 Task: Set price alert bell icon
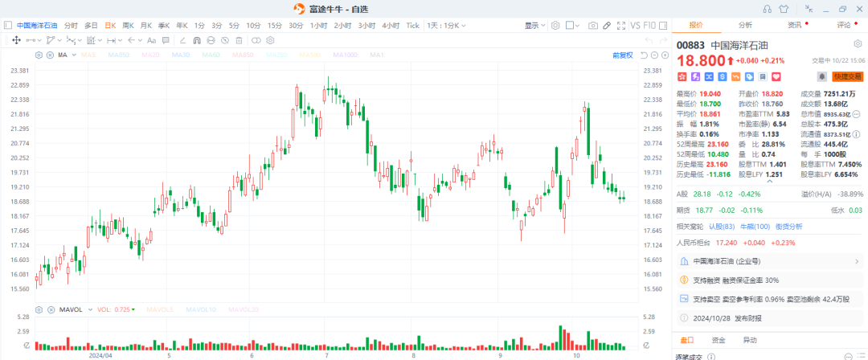coord(821,76)
